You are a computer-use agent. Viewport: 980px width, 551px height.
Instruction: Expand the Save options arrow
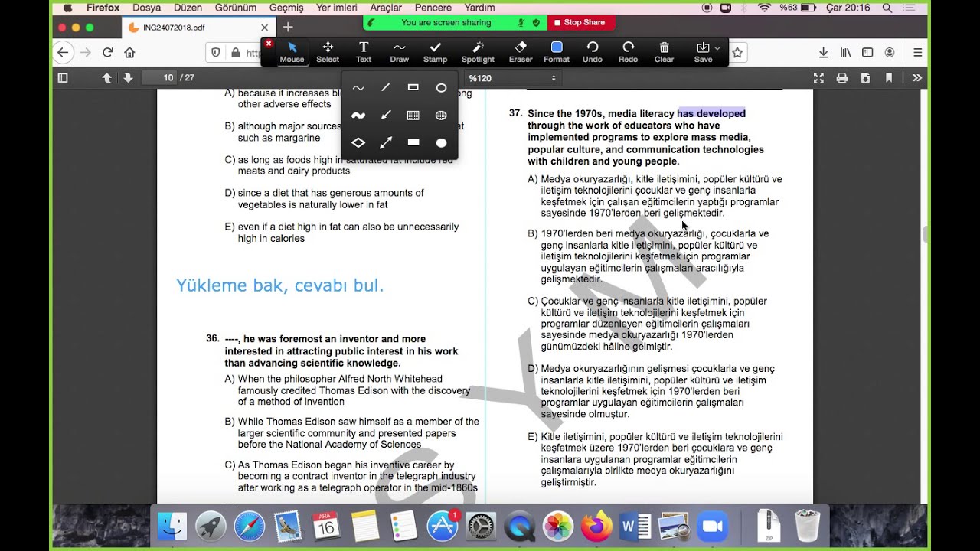tap(717, 48)
